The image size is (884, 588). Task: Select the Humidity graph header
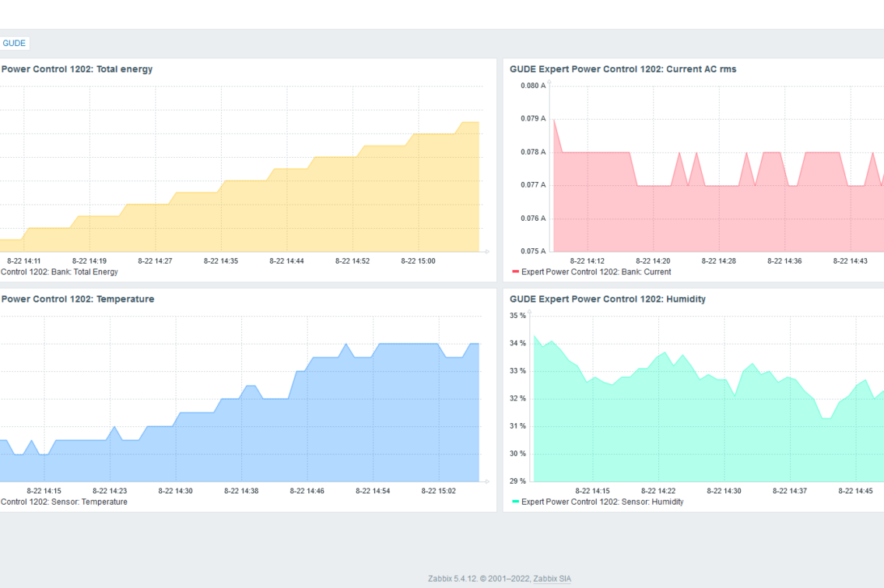[607, 299]
